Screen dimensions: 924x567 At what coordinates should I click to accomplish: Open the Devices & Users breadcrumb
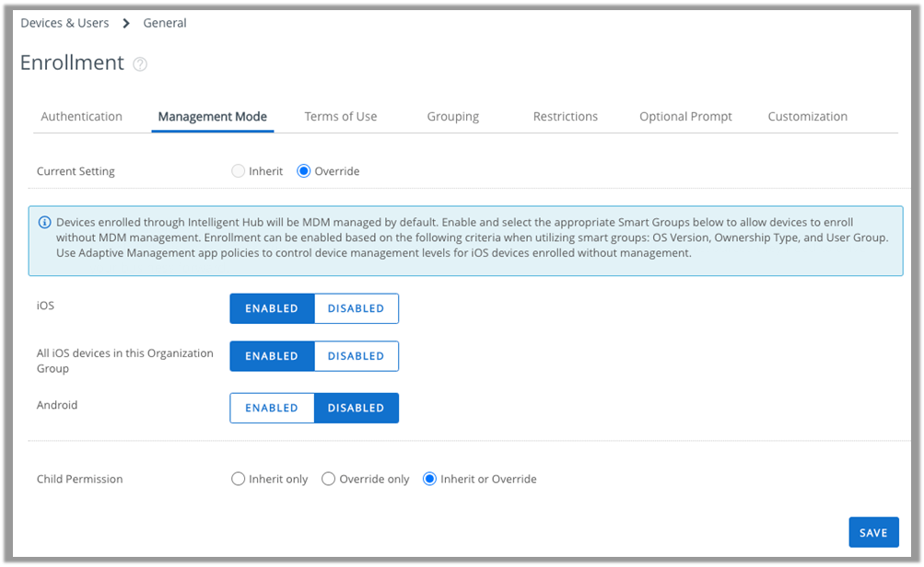(64, 23)
